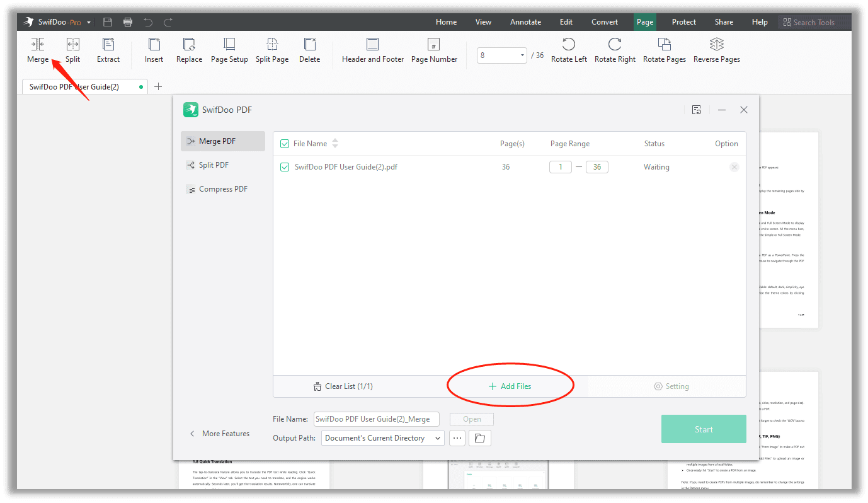Open Page Setup
The width and height of the screenshot is (868, 503).
point(229,50)
